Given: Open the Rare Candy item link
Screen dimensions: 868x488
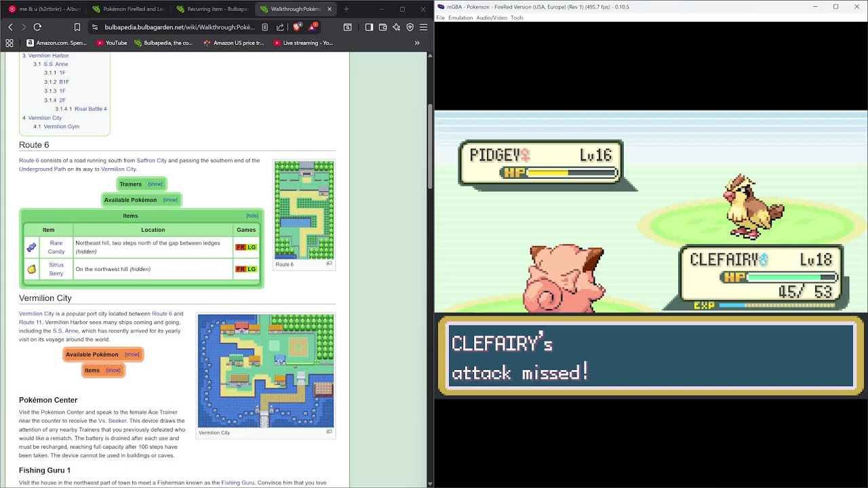Looking at the screenshot, I should click(56, 247).
